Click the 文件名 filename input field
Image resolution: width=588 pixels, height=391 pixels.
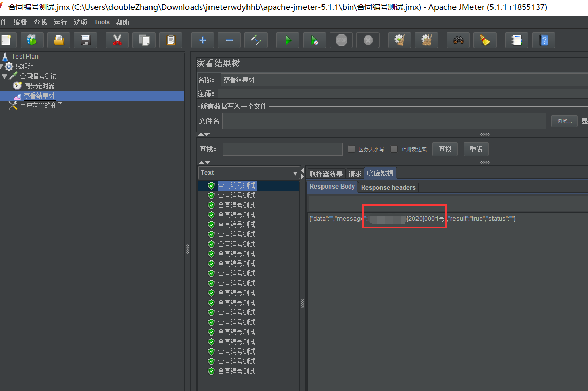384,121
